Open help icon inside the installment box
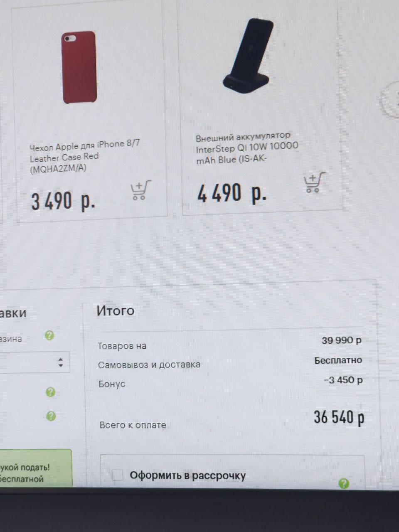Viewport: 399px width, 532px height. pos(344,483)
